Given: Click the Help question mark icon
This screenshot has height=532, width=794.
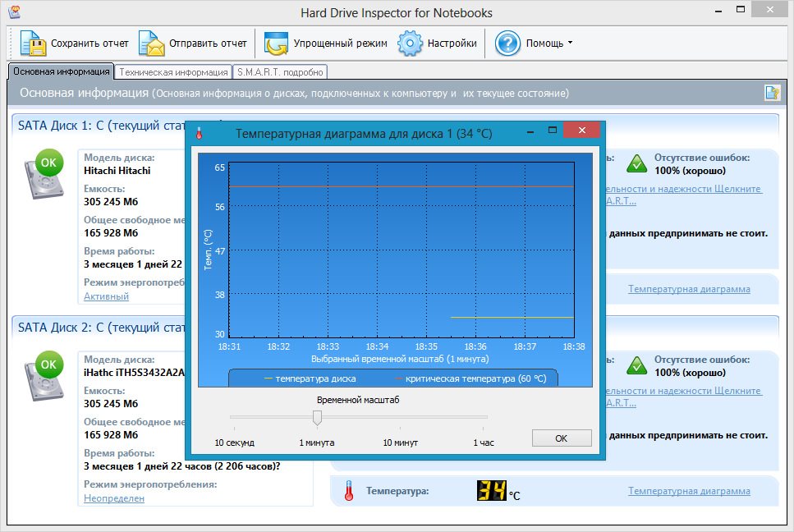Looking at the screenshot, I should tap(507, 43).
